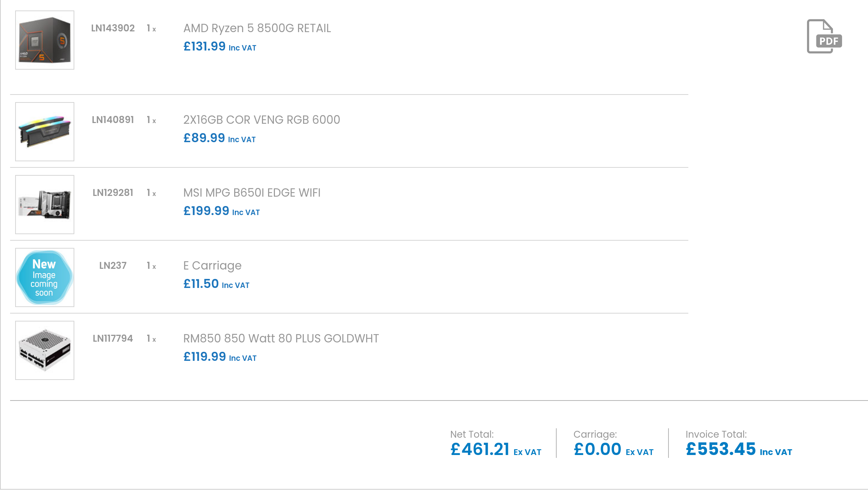
Task: Click the Corsair Vengeance RGB RAM thumbnail
Action: point(45,132)
